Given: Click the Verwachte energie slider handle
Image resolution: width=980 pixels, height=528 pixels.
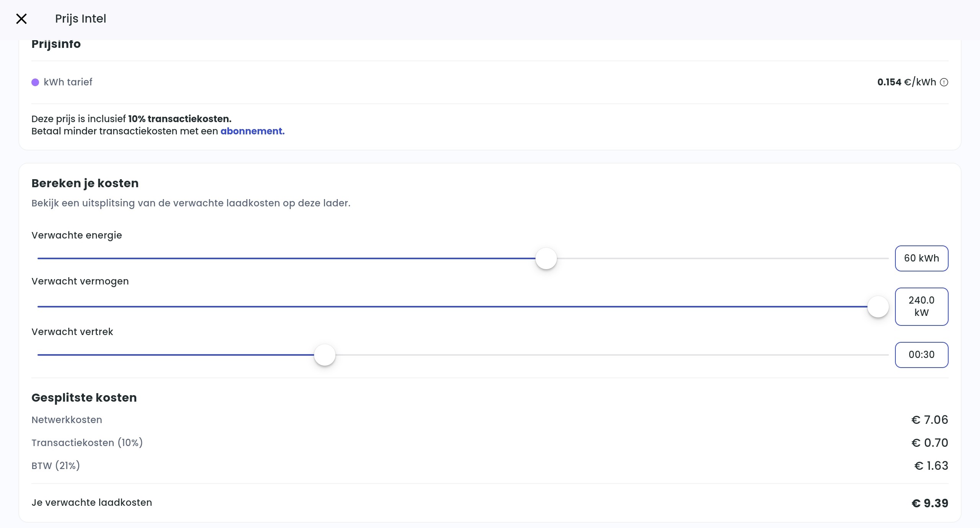Looking at the screenshot, I should [546, 258].
